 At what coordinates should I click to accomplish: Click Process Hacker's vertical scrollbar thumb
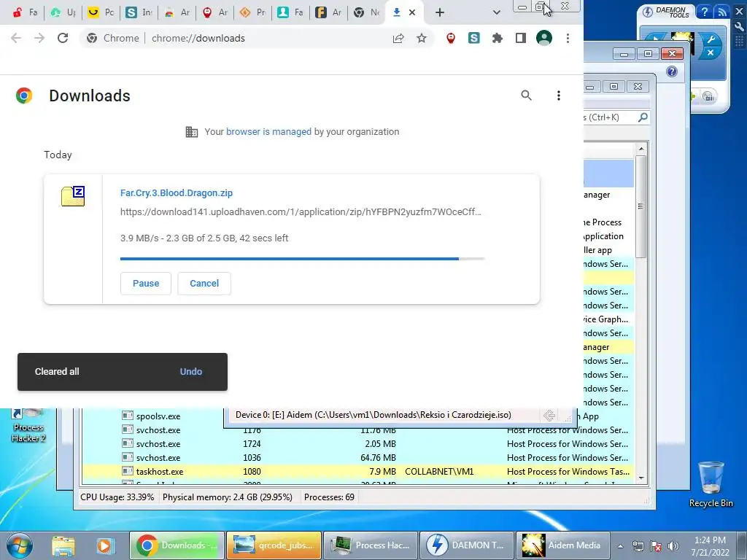[640, 206]
